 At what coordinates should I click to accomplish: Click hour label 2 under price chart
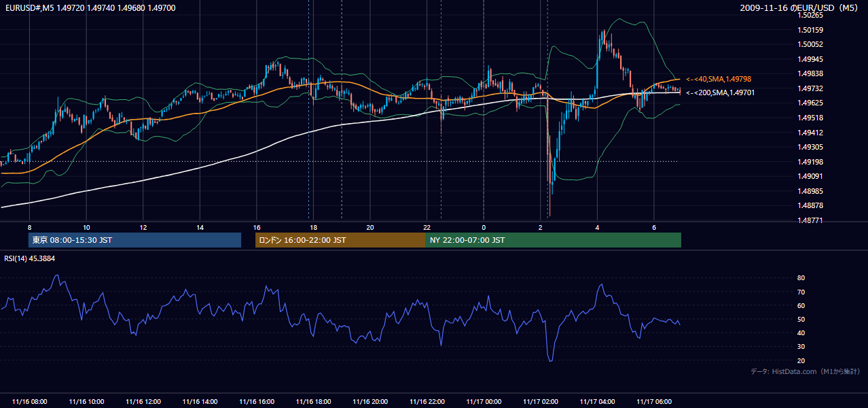point(540,227)
